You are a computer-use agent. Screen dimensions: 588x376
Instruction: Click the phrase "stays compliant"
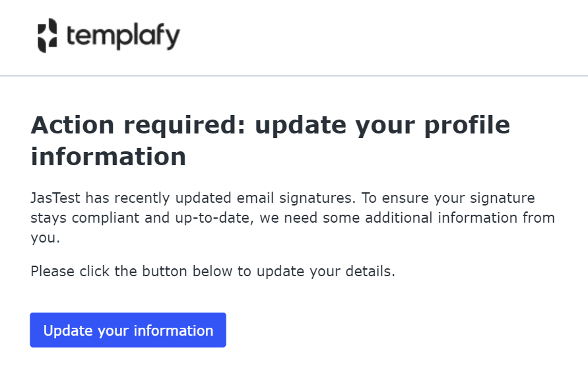click(x=84, y=218)
